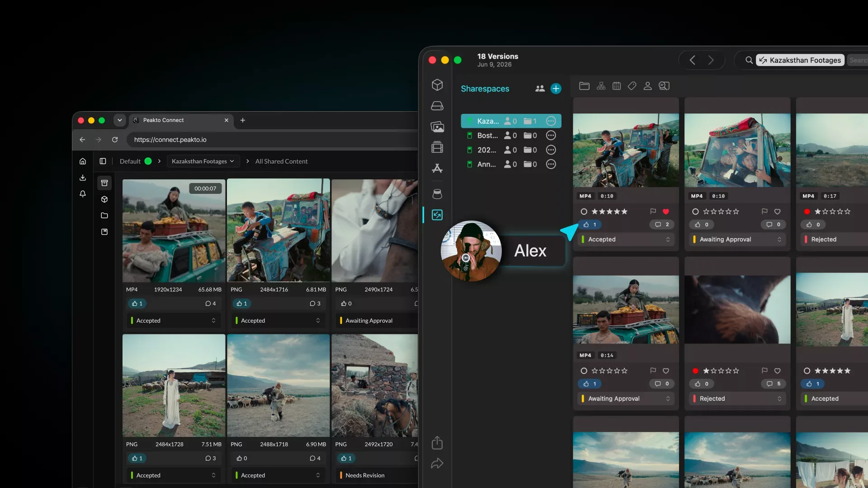The width and height of the screenshot is (868, 488).
Task: Toggle like thumb on the Accepted boy tractor video
Action: pos(590,225)
